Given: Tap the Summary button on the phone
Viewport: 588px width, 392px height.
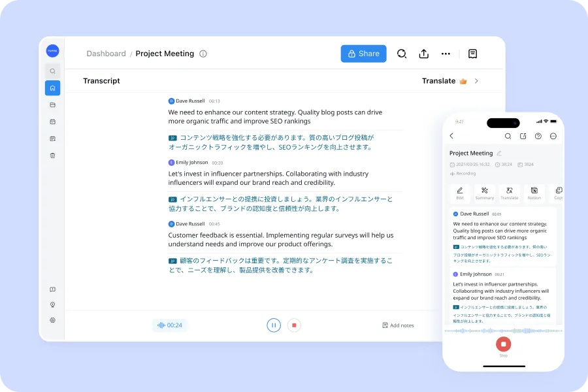Looking at the screenshot, I should 485,193.
